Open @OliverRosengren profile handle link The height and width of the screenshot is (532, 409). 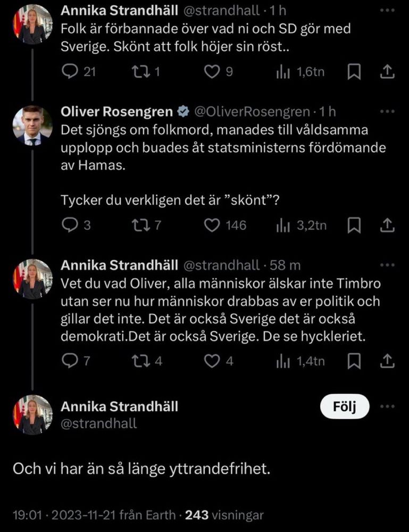point(251,112)
